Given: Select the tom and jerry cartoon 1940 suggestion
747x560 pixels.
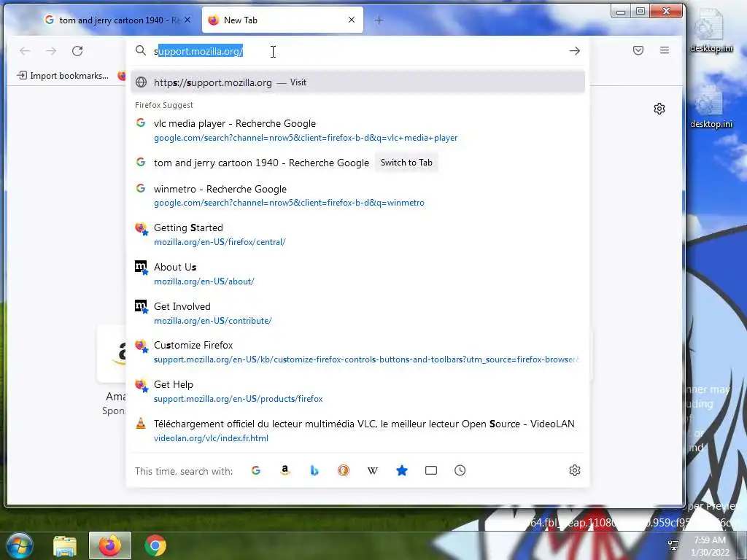Looking at the screenshot, I should pyautogui.click(x=357, y=163).
